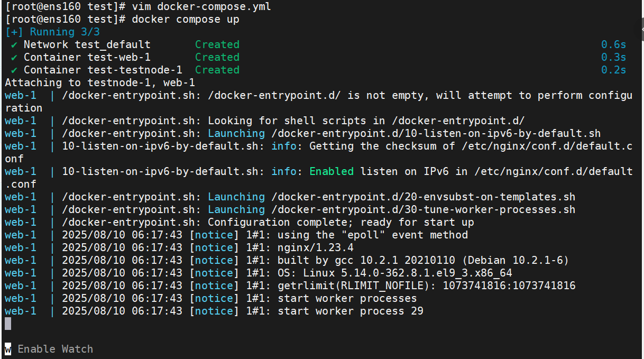The width and height of the screenshot is (644, 359).
Task: Click 'Container test-testnode-1' text
Action: (103, 70)
